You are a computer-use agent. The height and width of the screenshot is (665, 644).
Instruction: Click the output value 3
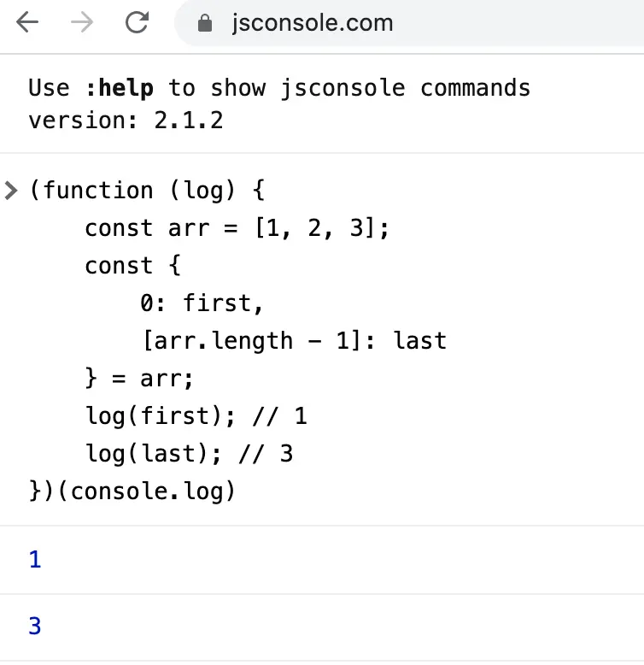point(35,626)
